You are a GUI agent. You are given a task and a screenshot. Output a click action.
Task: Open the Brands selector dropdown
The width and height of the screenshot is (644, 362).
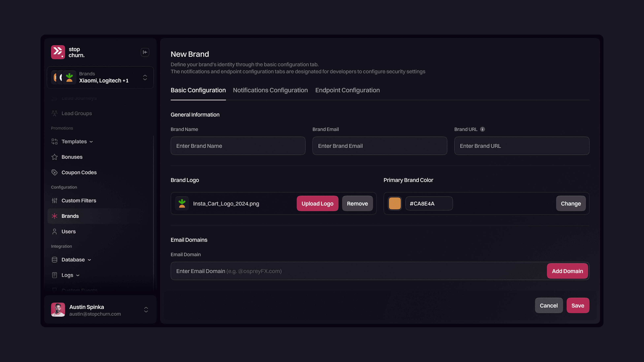point(145,77)
